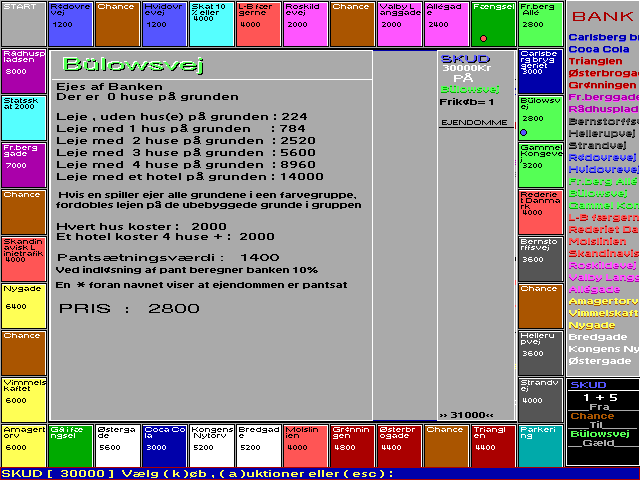The image size is (640, 480).
Task: Click Strandvej in the BANK list
Action: (x=598, y=145)
